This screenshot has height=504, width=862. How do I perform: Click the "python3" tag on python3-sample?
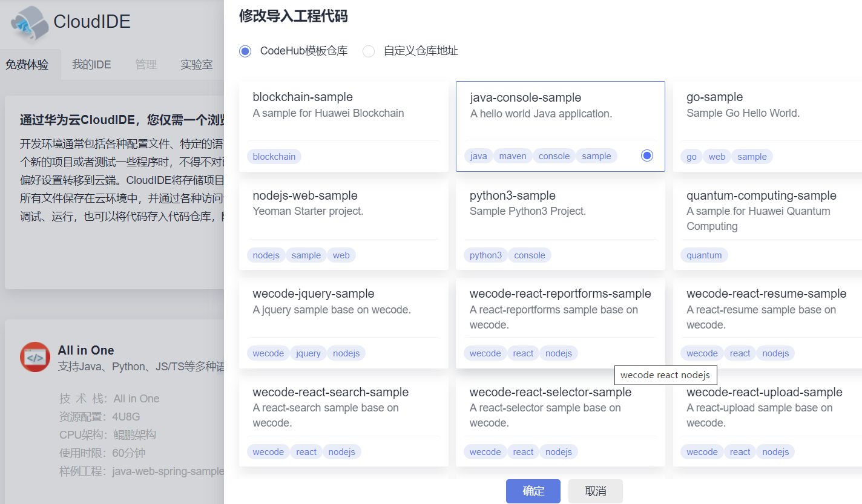[x=486, y=255]
